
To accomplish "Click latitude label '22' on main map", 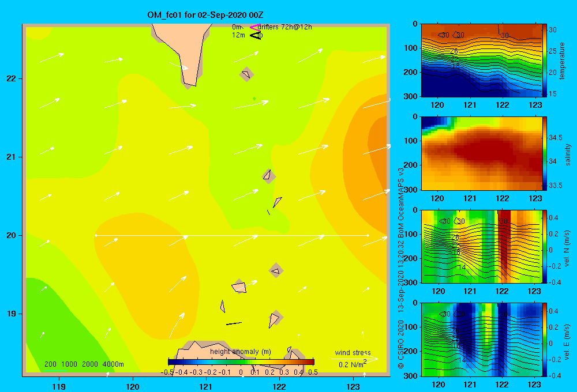I will pos(11,79).
